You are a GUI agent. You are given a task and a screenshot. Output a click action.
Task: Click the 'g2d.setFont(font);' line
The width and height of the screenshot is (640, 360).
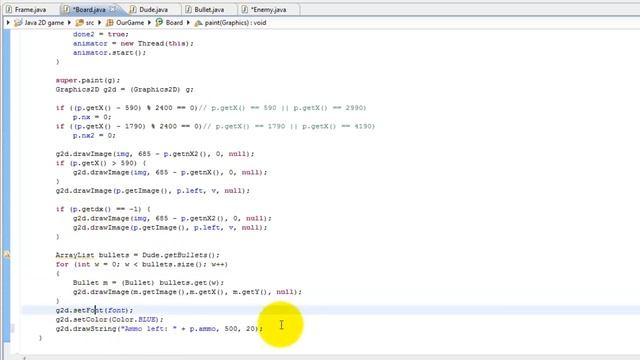pos(94,310)
